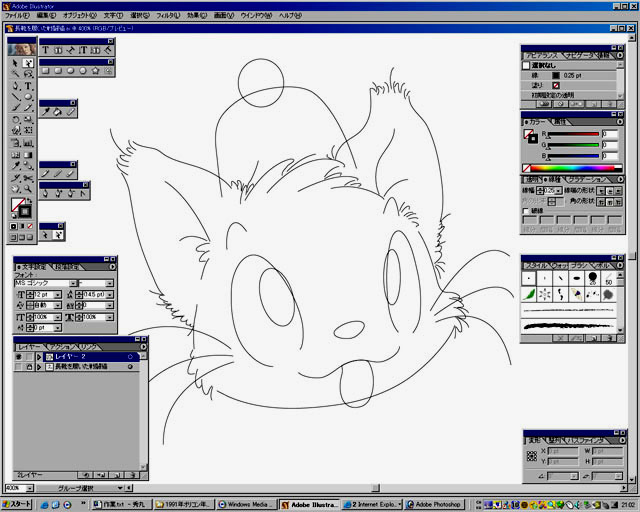The image size is (640, 512).
Task: Open the stroke weight 0.25 dropdown
Action: pos(558,191)
